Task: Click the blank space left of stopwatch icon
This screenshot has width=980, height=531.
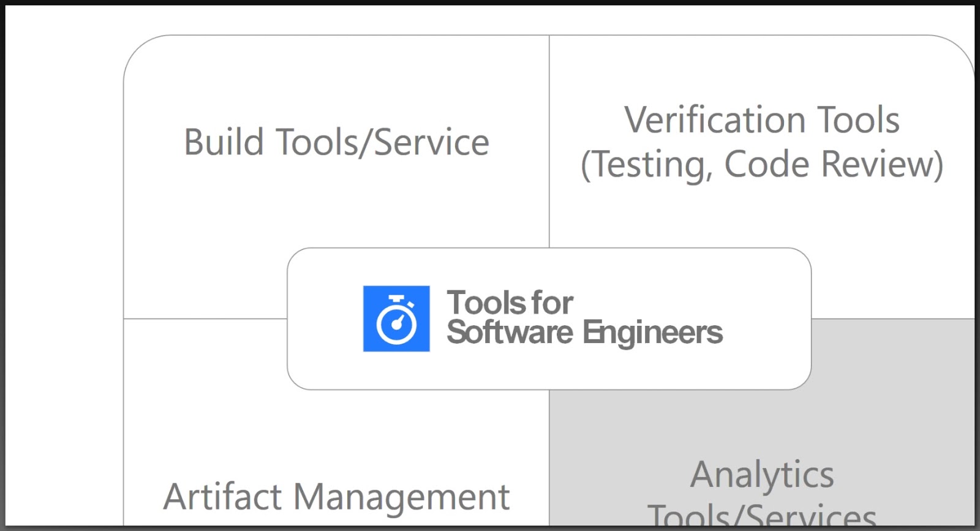Action: coord(326,318)
